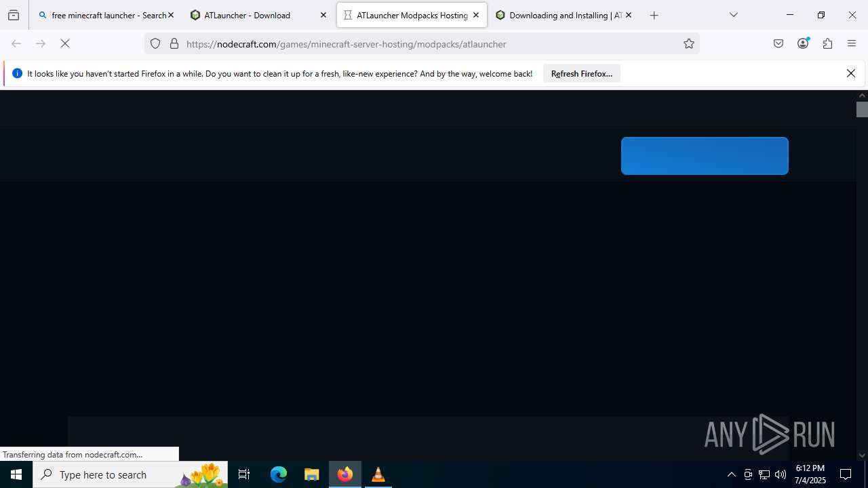Minimize the Firefox window
The height and width of the screenshot is (488, 868).
tap(790, 15)
